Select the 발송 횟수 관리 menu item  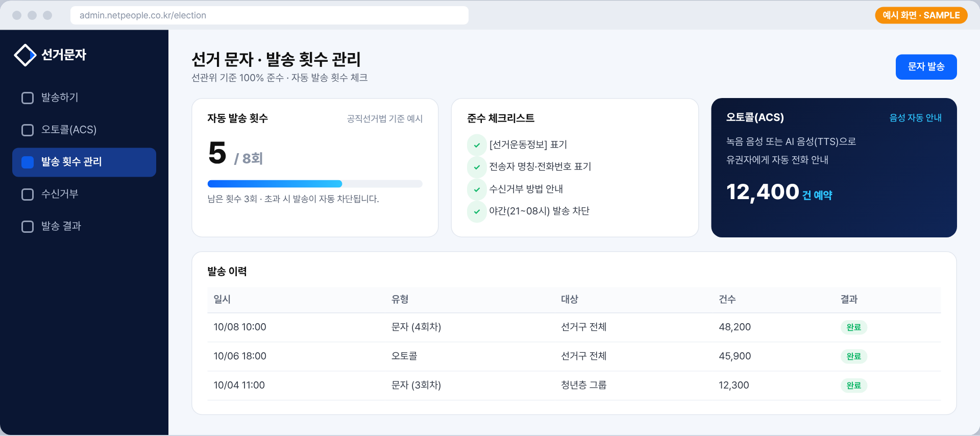(84, 162)
